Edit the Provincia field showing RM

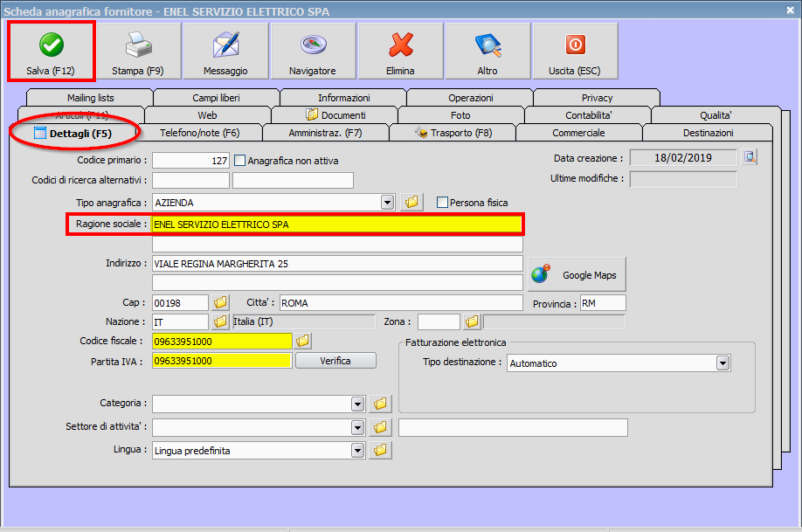pos(603,303)
